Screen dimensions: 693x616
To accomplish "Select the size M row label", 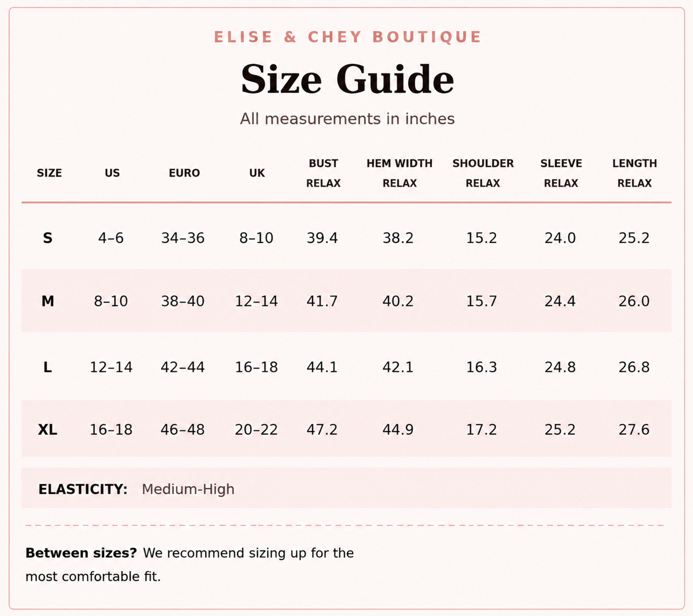I will coord(47,301).
